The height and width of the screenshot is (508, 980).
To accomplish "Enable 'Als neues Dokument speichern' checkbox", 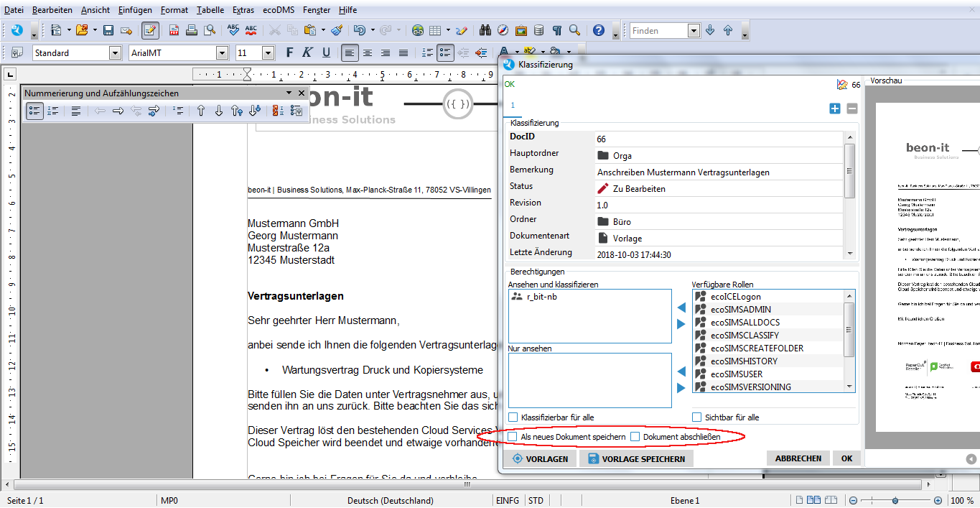I will (513, 437).
